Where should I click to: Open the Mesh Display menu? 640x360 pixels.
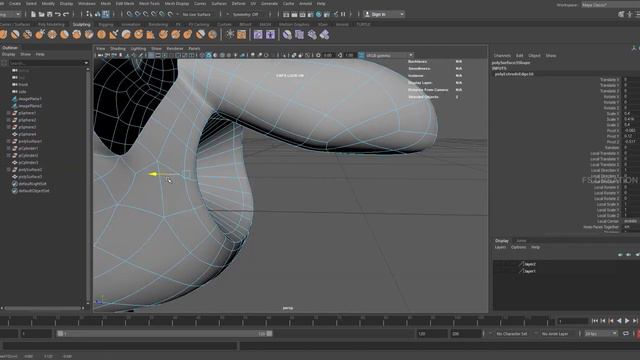click(x=177, y=4)
